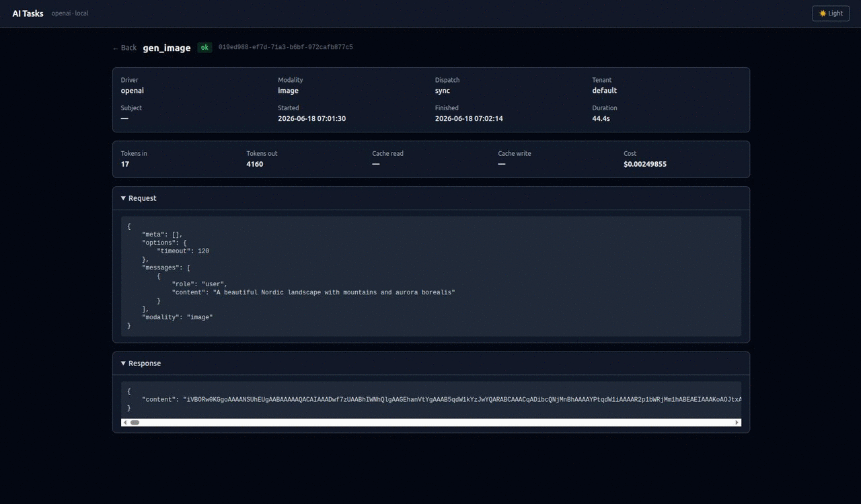This screenshot has height=504, width=861.
Task: Click the "modality": "image" line
Action: 177,317
